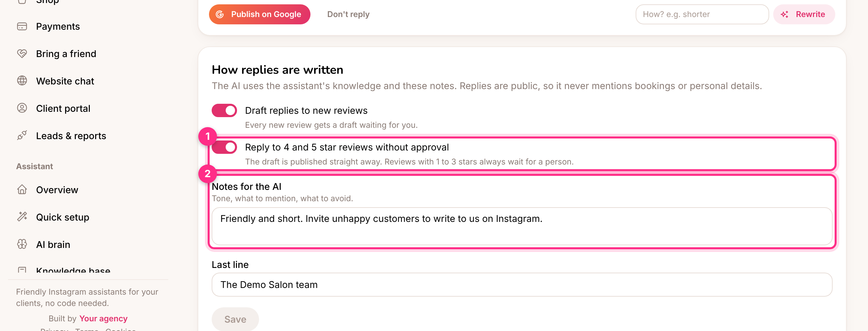Viewport: 868px width, 331px height.
Task: Open Quick setup in sidebar
Action: point(63,217)
